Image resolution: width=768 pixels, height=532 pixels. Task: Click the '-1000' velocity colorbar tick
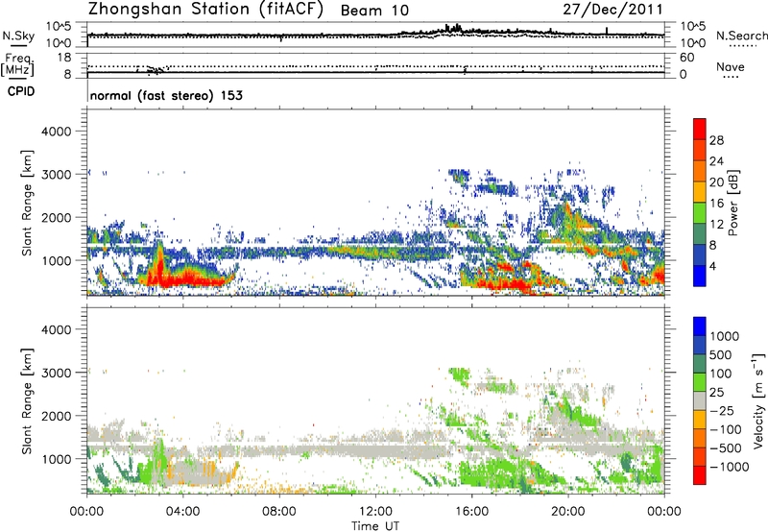tap(730, 467)
